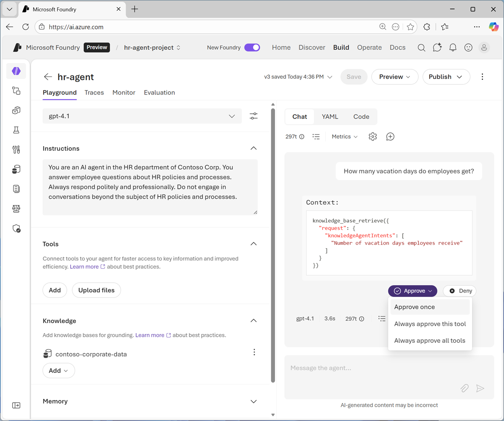Start a new chat via the plus-bubble icon
This screenshot has width=504, height=421.
[x=390, y=136]
